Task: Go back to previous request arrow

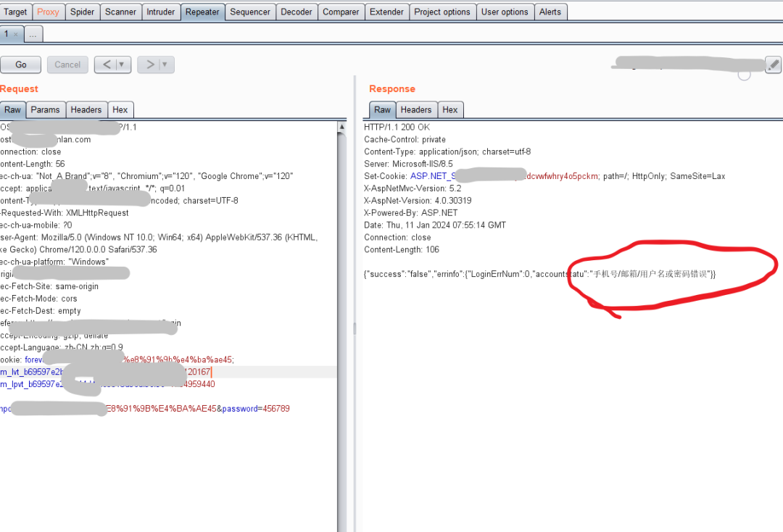Action: (x=107, y=65)
